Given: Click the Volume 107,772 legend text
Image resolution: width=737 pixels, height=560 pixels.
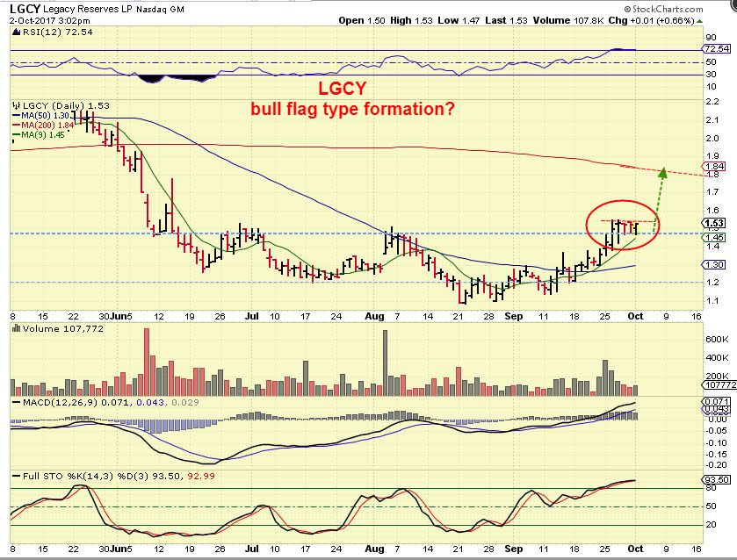Looking at the screenshot, I should [x=62, y=328].
